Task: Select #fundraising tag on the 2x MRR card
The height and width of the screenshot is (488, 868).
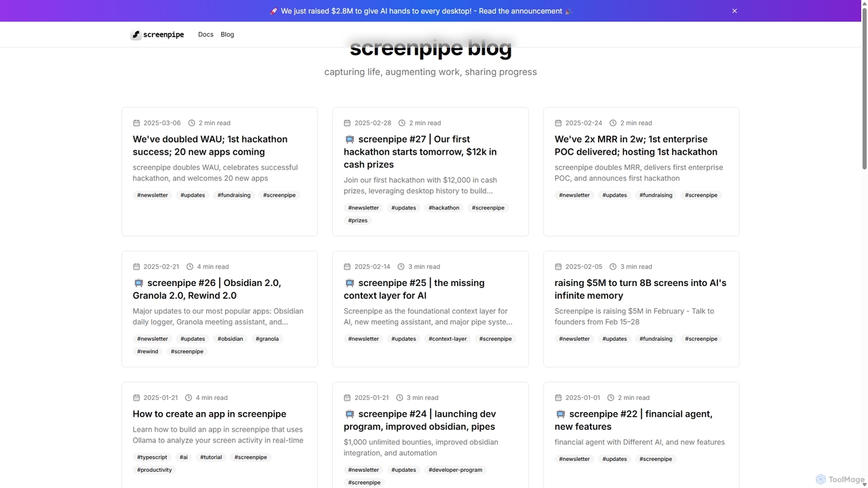Action: (x=656, y=195)
